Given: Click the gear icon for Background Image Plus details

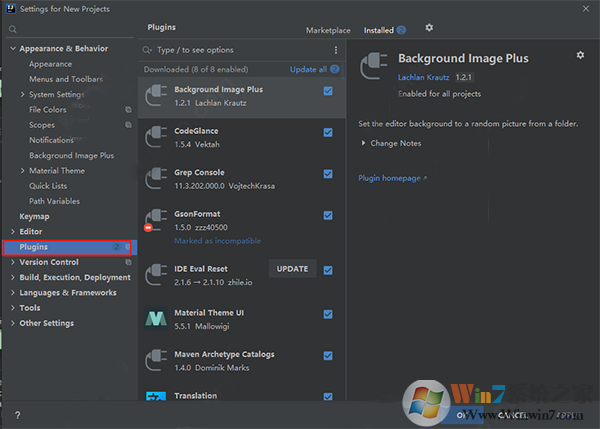Looking at the screenshot, I should (580, 55).
